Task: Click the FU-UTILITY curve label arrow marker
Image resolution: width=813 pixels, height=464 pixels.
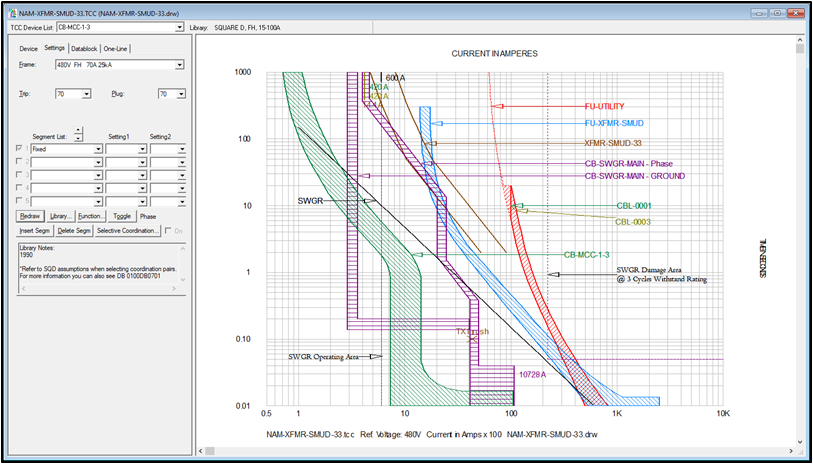Action: coord(499,106)
